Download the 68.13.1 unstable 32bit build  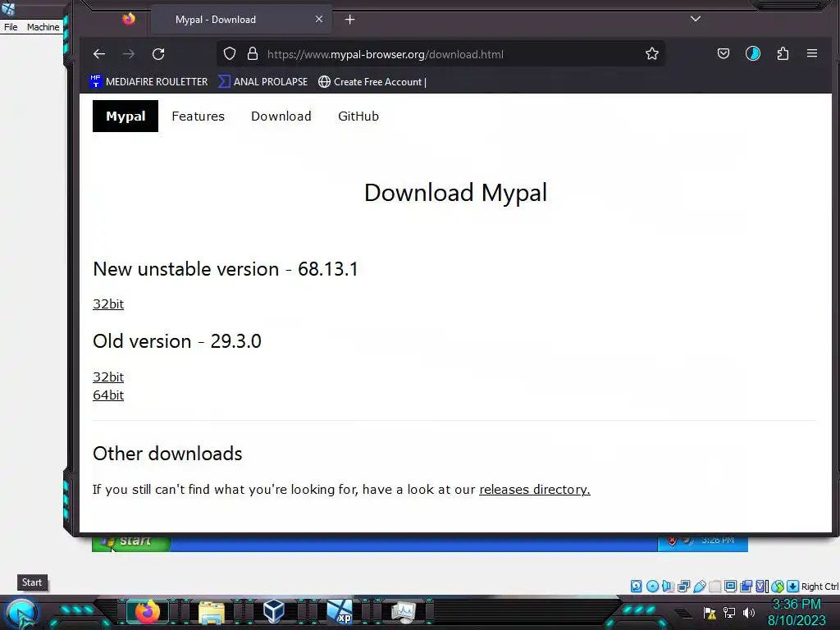coord(108,304)
